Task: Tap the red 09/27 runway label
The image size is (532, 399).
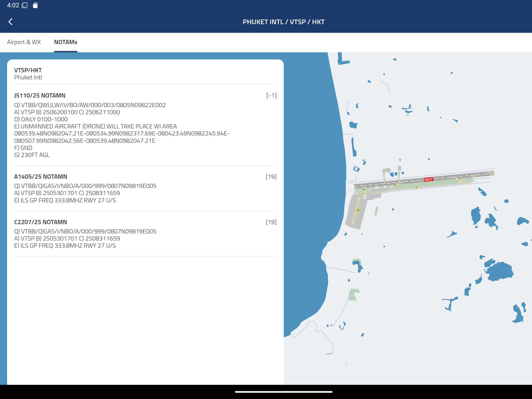Action: tap(428, 179)
